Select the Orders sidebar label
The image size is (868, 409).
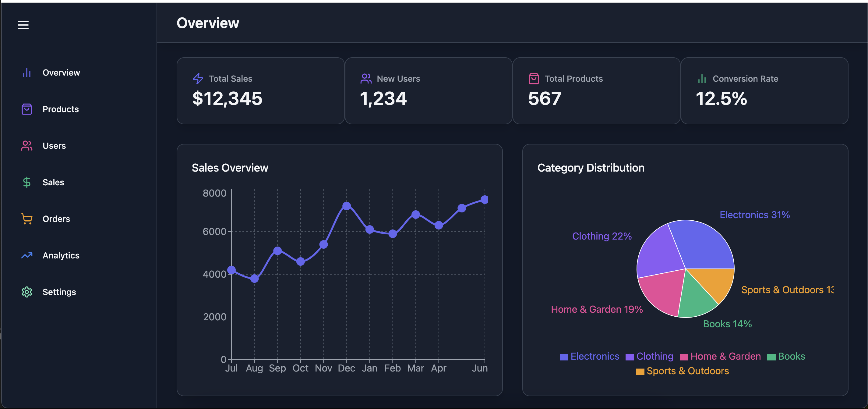point(56,219)
